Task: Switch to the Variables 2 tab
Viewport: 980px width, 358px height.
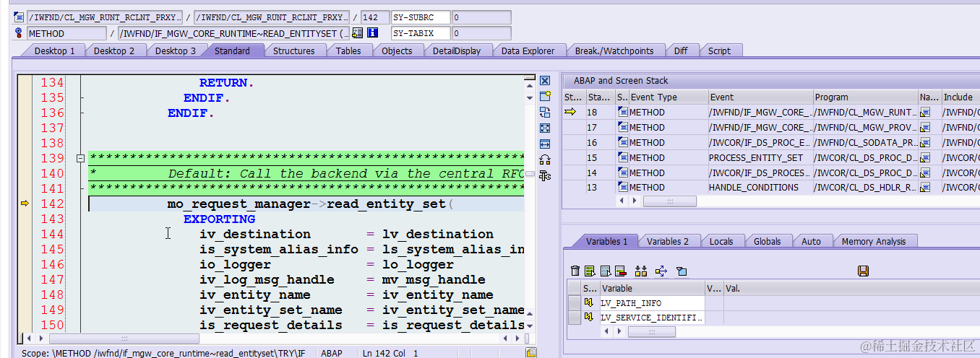Action: pyautogui.click(x=668, y=241)
